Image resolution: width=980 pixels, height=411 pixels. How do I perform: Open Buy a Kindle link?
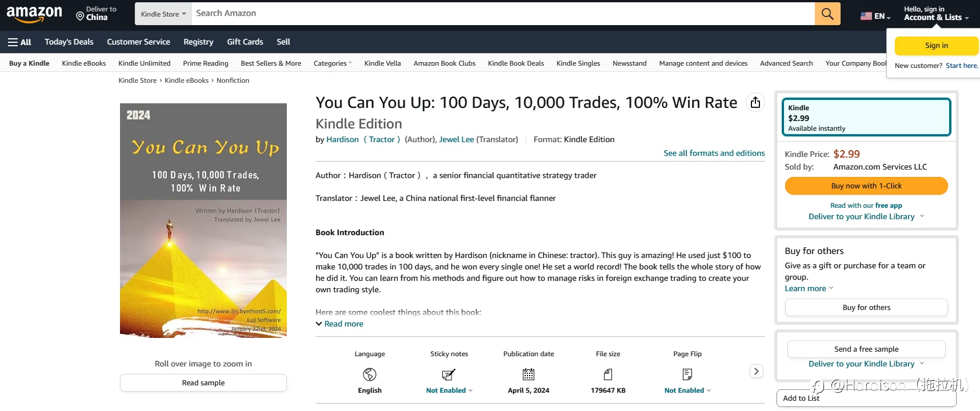pos(29,63)
